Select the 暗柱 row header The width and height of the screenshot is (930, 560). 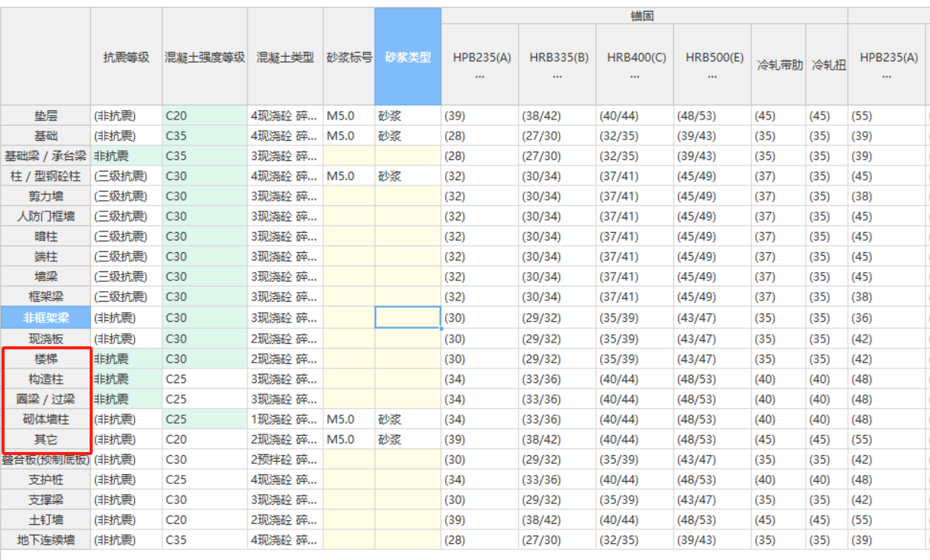coord(46,236)
